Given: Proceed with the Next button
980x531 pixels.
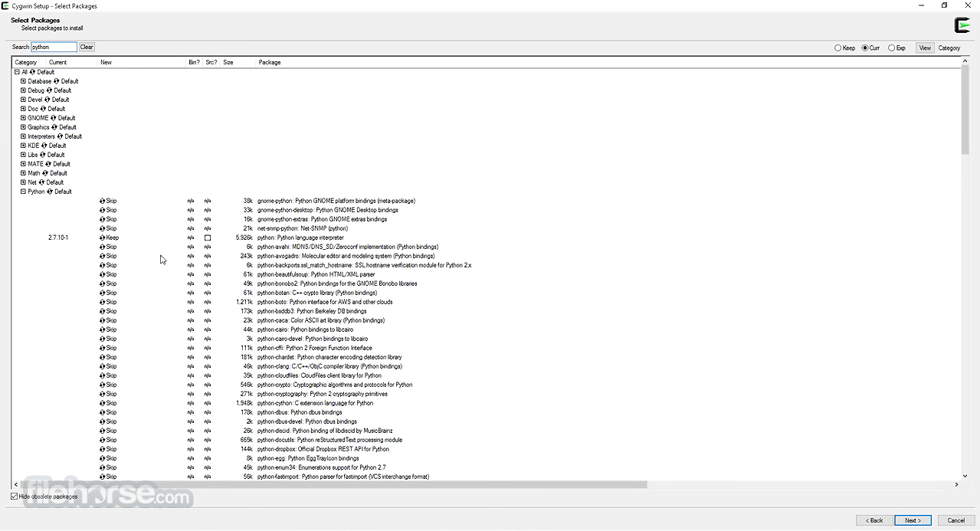Looking at the screenshot, I should pos(913,520).
